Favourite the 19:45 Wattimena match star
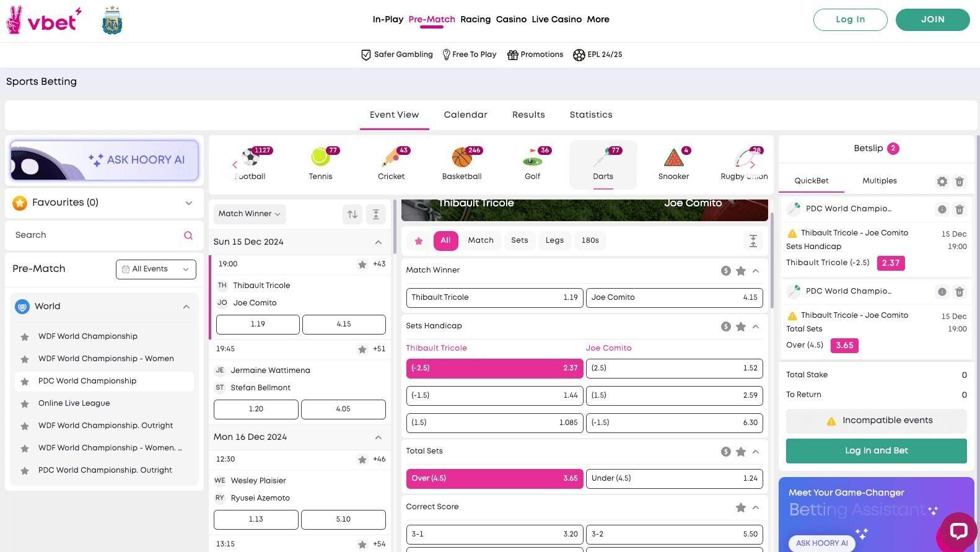Image resolution: width=980 pixels, height=552 pixels. [x=362, y=349]
